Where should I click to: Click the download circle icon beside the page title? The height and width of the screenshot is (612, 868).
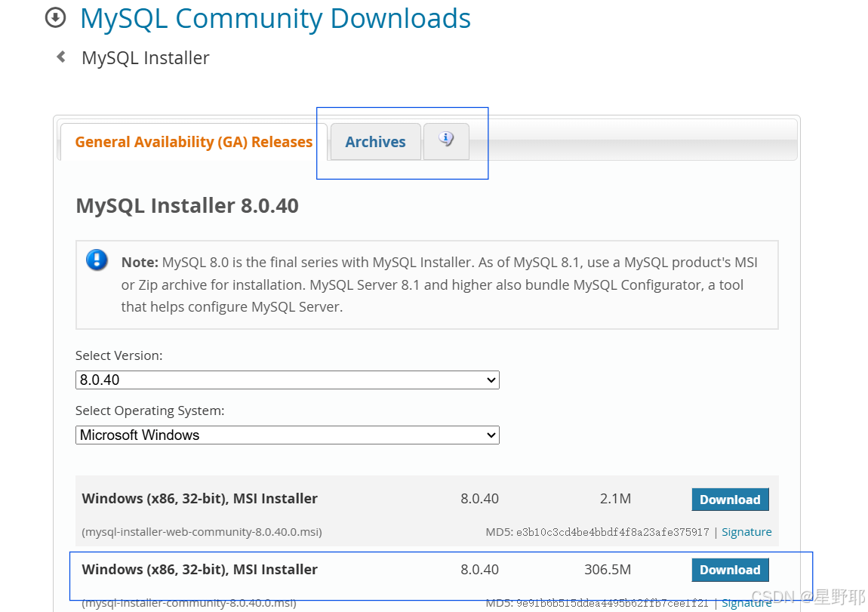pos(55,17)
